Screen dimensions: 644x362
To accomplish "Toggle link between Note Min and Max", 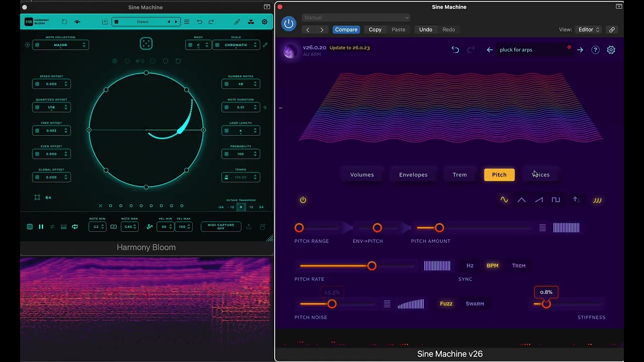I will [x=114, y=227].
